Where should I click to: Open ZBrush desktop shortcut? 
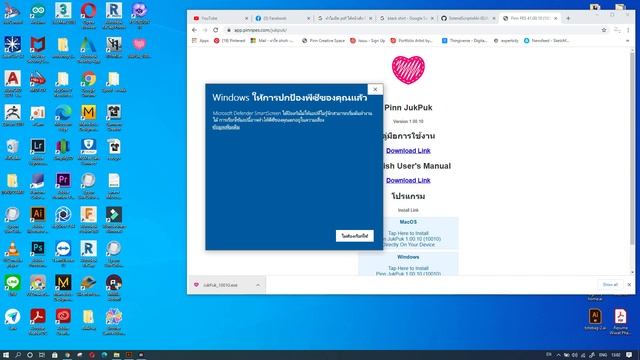tap(13, 113)
